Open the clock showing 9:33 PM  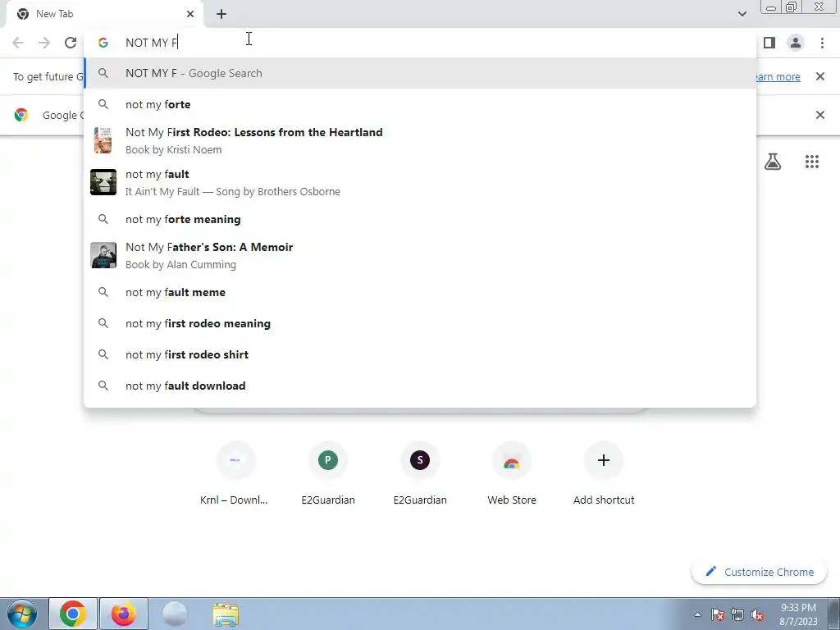pyautogui.click(x=798, y=614)
